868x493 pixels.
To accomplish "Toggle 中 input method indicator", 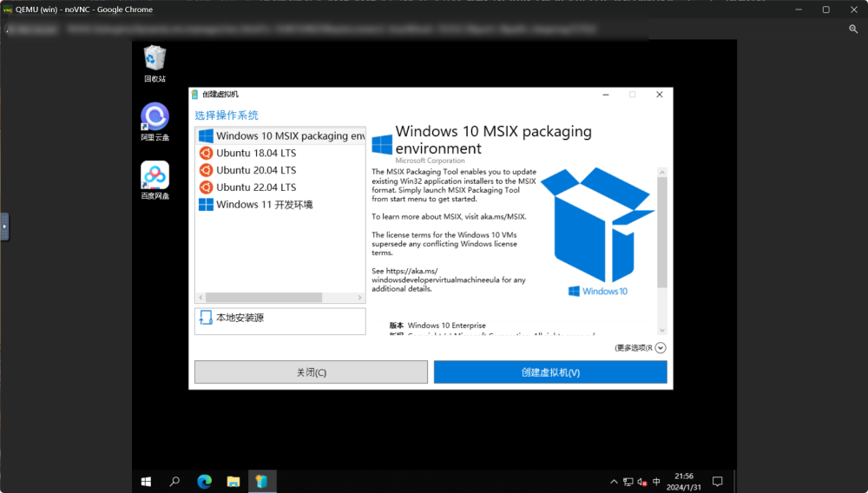I will [656, 482].
